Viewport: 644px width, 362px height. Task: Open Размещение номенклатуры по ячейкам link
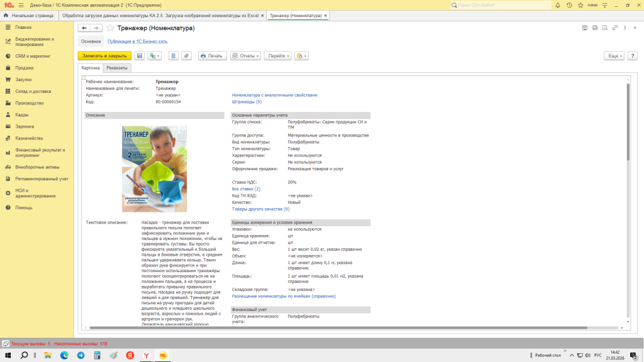click(284, 297)
